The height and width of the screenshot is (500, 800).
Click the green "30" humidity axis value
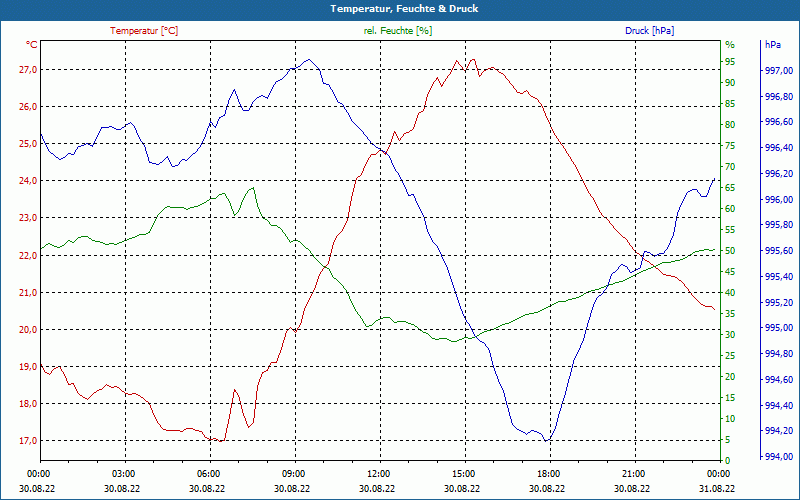click(730, 335)
